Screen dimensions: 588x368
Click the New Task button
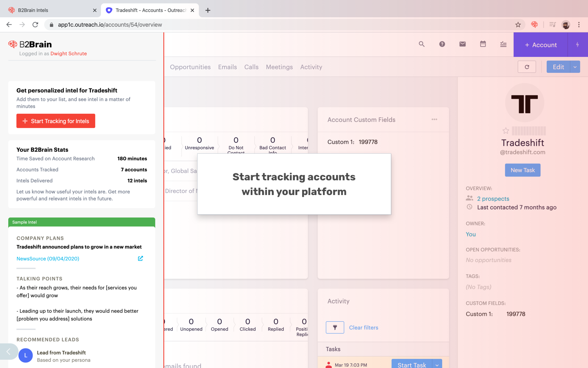(523, 170)
